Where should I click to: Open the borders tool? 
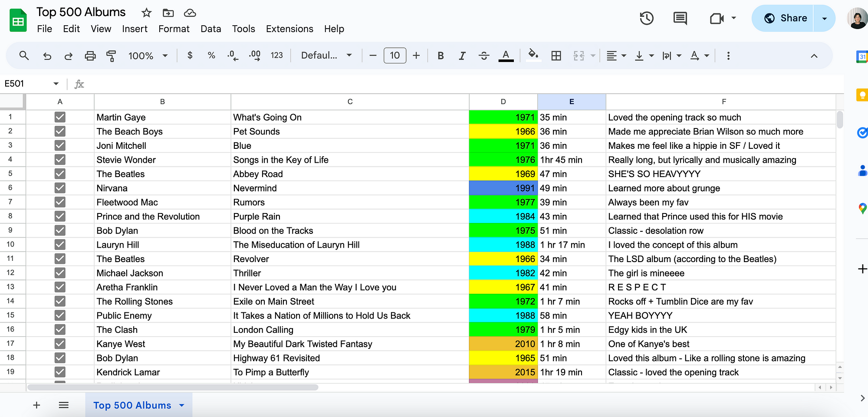[556, 56]
